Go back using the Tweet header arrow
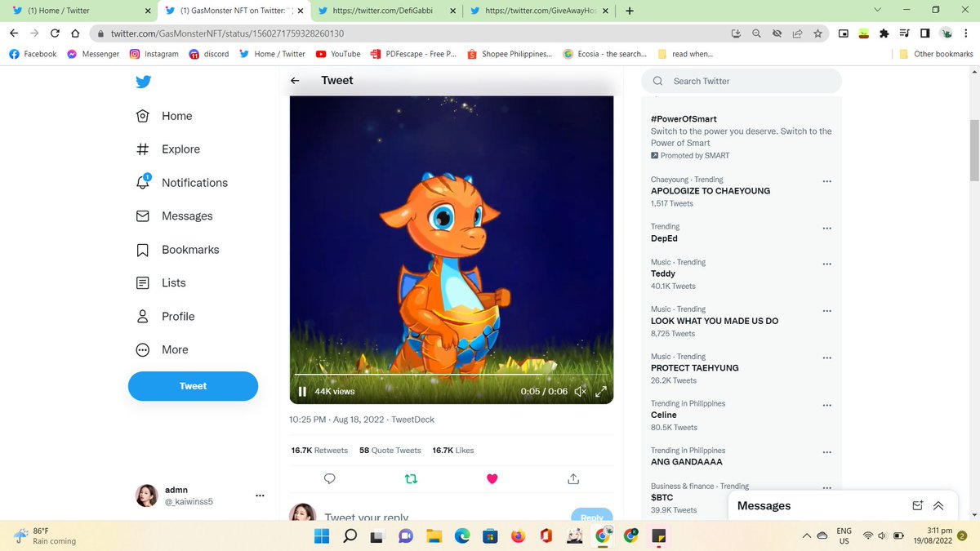 (x=295, y=81)
